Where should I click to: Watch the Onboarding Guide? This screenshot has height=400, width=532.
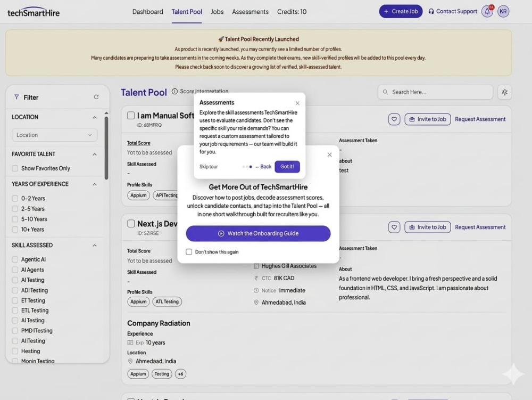point(258,234)
